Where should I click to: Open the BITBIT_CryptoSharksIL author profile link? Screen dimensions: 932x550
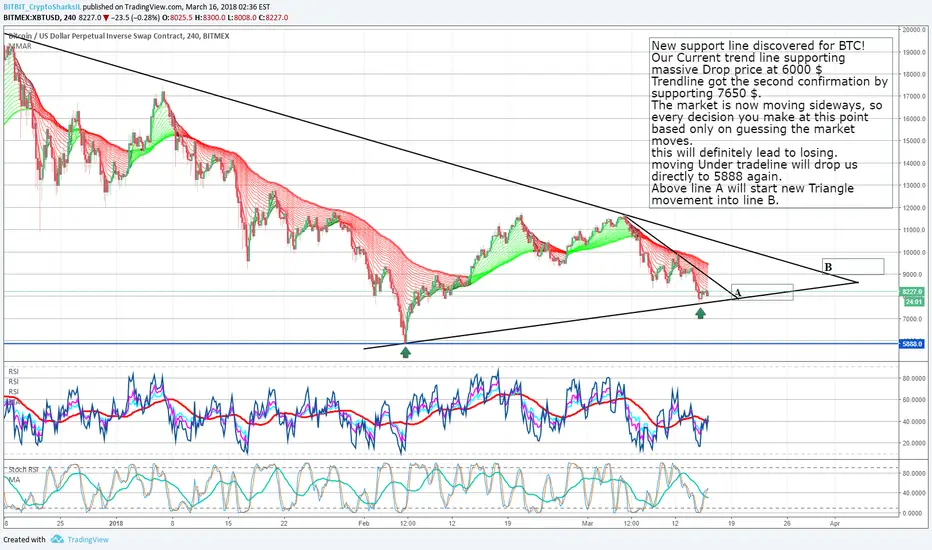tap(41, 7)
